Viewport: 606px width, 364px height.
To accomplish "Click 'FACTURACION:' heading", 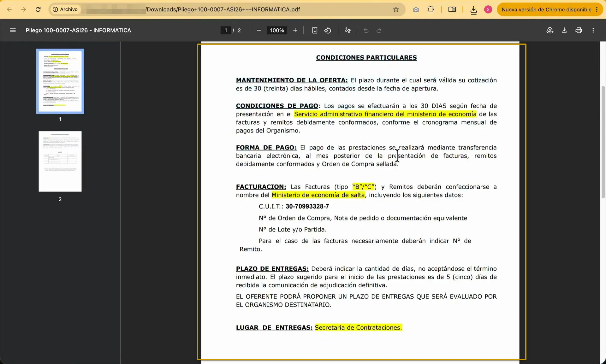I will (x=261, y=187).
